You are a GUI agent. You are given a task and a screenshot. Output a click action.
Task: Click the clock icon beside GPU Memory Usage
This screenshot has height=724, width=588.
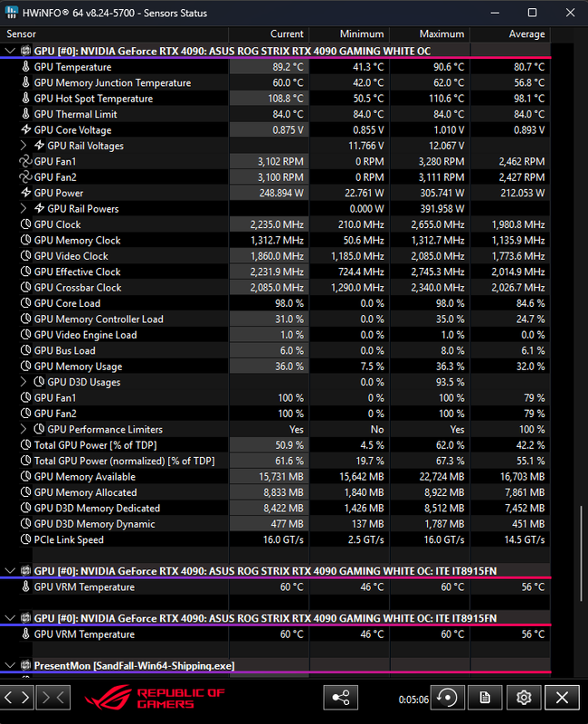coord(26,366)
